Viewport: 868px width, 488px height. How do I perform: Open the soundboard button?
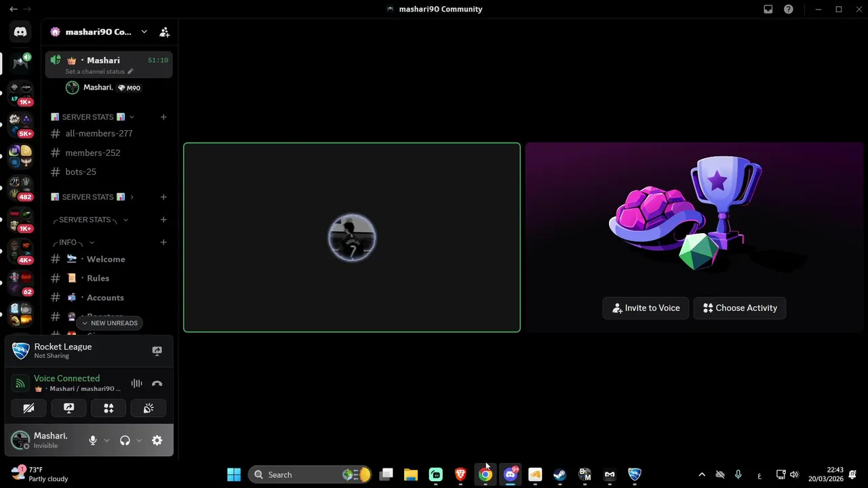[x=149, y=408]
